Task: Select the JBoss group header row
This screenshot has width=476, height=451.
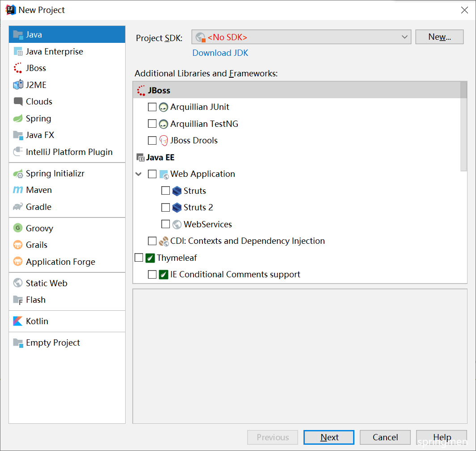Action: point(297,90)
